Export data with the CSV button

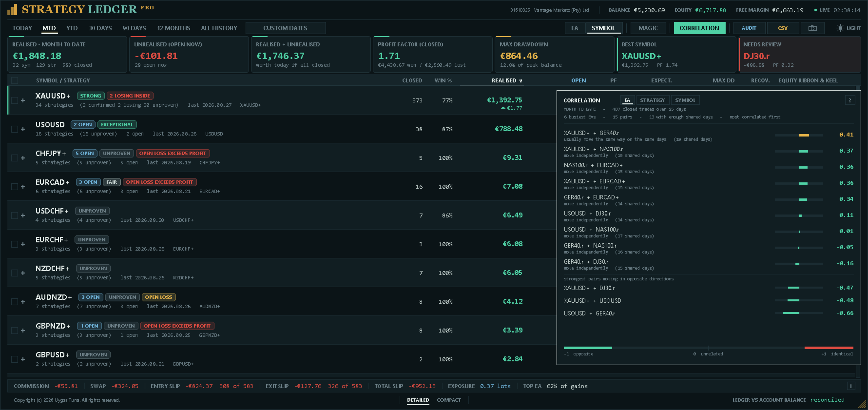(x=783, y=28)
